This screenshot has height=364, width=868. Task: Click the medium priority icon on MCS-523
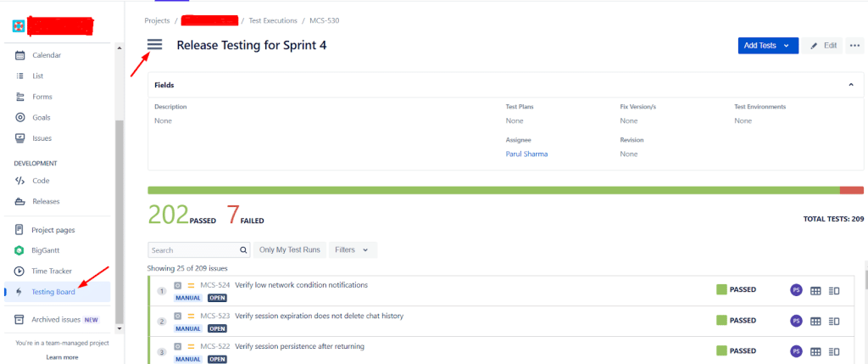(x=191, y=316)
